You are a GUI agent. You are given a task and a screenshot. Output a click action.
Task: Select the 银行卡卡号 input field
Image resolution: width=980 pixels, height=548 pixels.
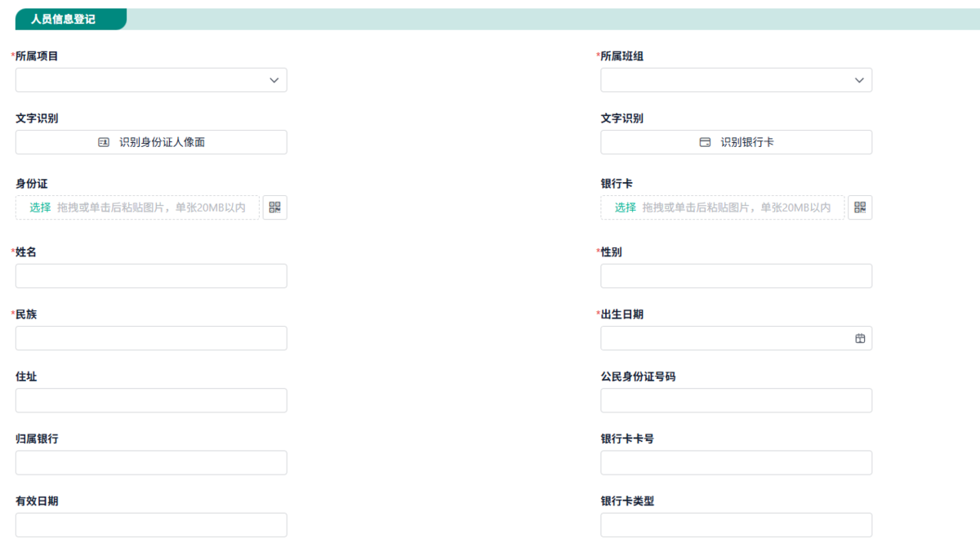pos(737,462)
